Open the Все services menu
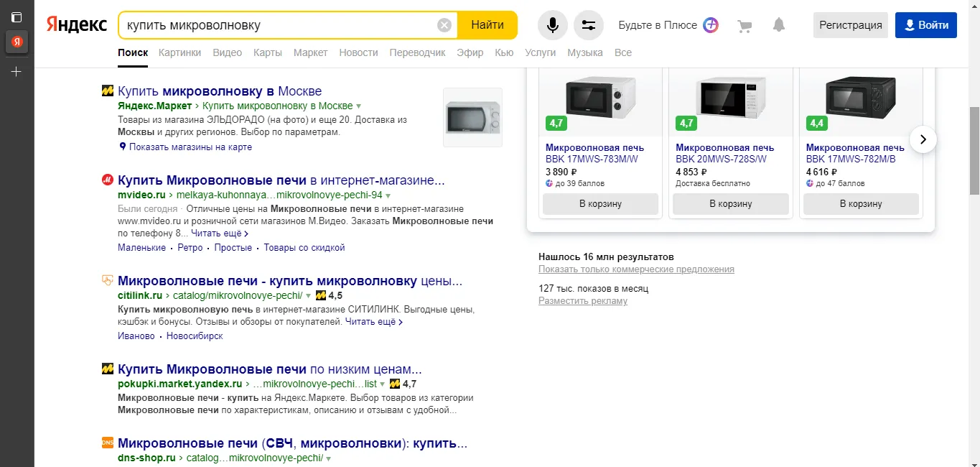 tap(623, 52)
